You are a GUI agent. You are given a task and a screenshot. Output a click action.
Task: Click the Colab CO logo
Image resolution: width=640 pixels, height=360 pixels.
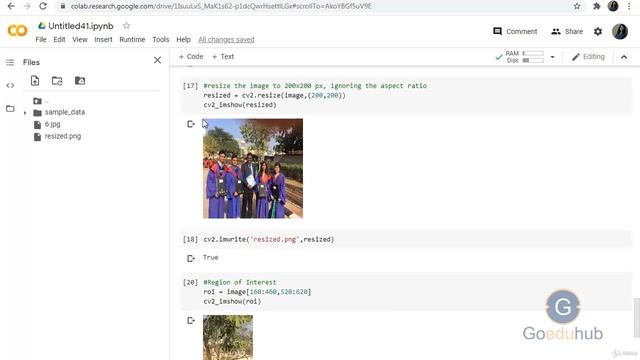click(x=17, y=31)
